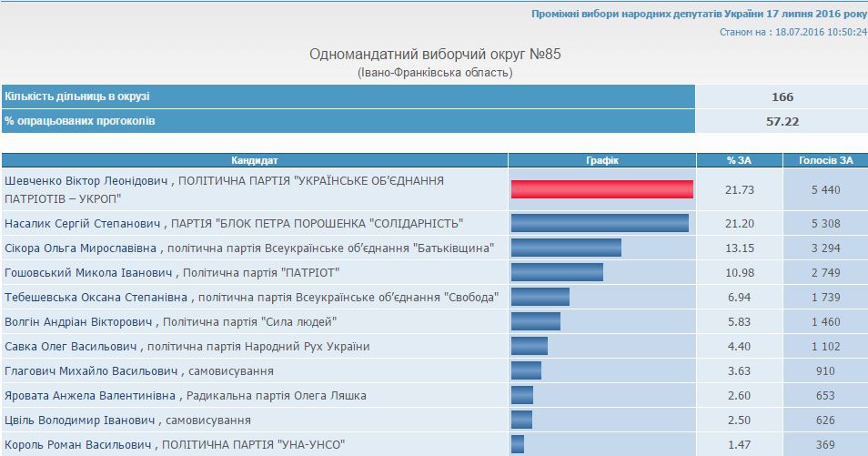Click candidate 'Яровата Анжела Валентинівна'

pos(90,396)
